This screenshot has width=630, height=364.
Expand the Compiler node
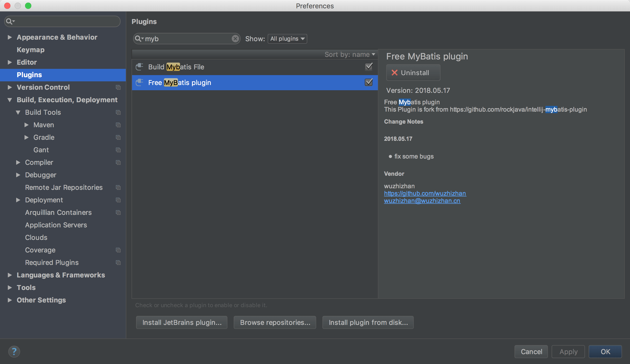point(18,162)
